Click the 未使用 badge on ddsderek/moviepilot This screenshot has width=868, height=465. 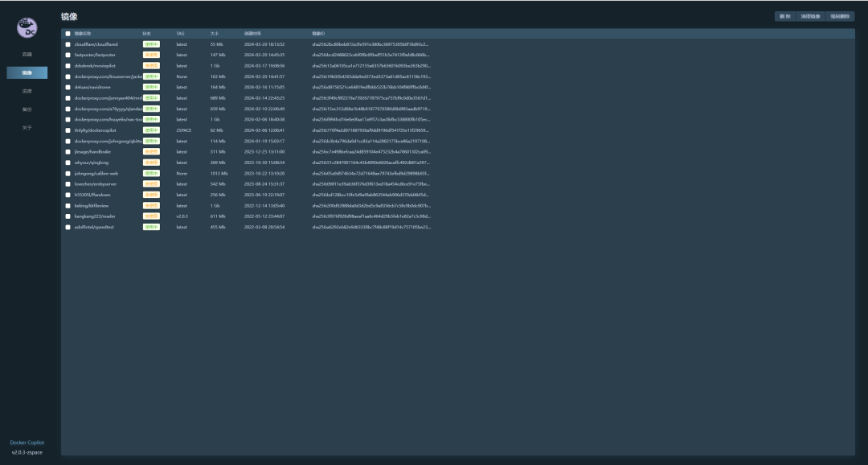pos(152,65)
